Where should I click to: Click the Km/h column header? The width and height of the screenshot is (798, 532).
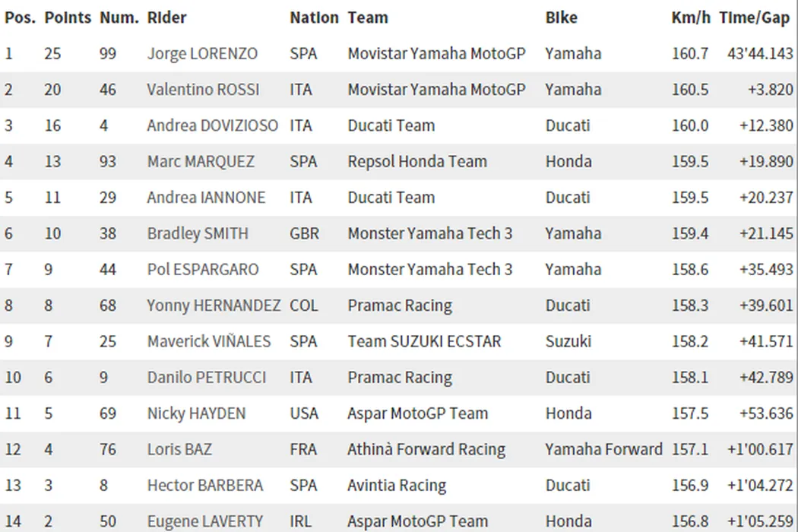[x=691, y=17]
